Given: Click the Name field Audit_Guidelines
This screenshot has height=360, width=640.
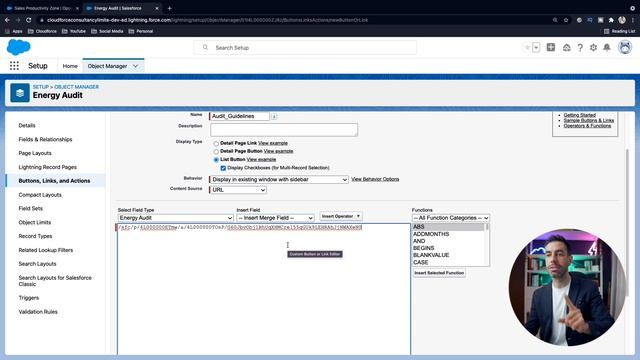Looking at the screenshot, I should click(x=240, y=116).
